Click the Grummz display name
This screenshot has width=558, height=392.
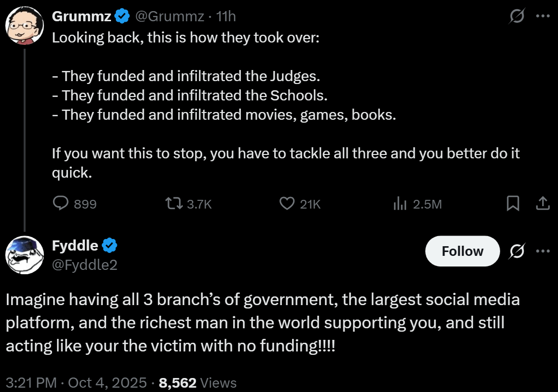click(x=82, y=17)
